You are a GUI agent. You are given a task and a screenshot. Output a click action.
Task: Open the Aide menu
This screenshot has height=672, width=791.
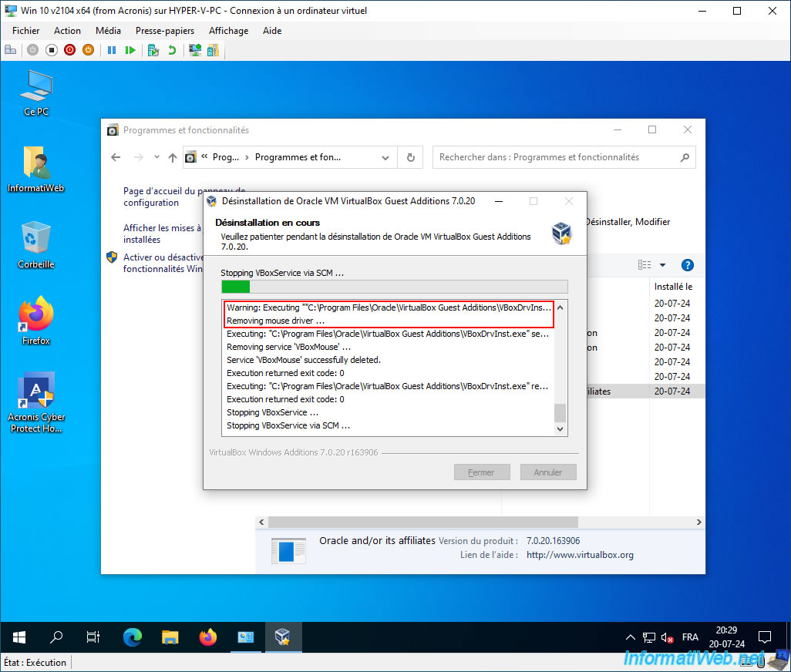coord(272,31)
